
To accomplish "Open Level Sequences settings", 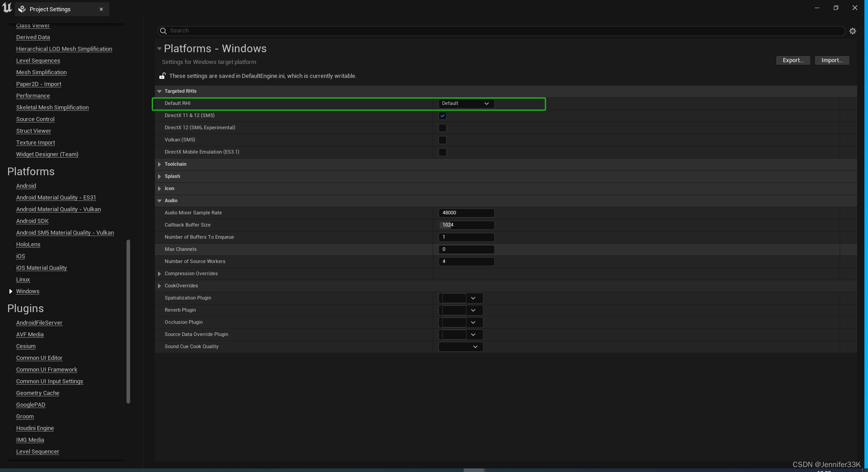I will (38, 61).
